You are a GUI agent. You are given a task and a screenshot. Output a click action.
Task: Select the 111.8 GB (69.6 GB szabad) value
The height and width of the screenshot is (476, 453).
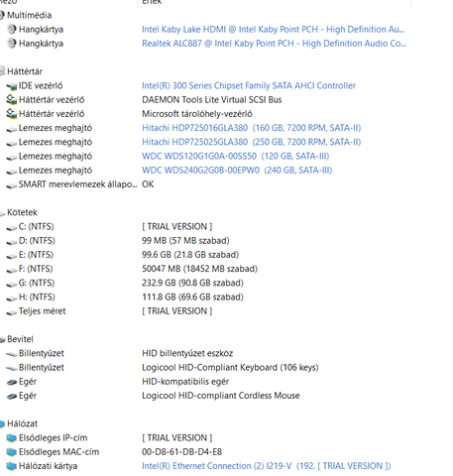point(192,297)
